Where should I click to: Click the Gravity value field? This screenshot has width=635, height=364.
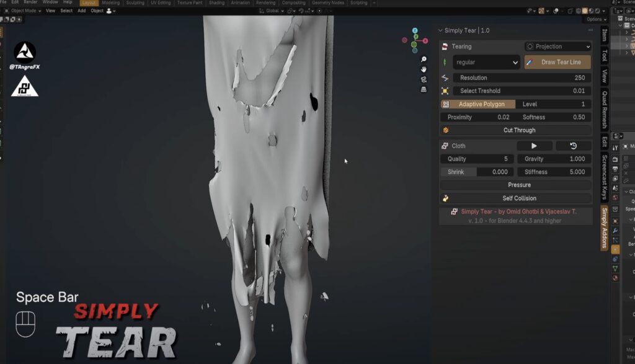tap(554, 159)
